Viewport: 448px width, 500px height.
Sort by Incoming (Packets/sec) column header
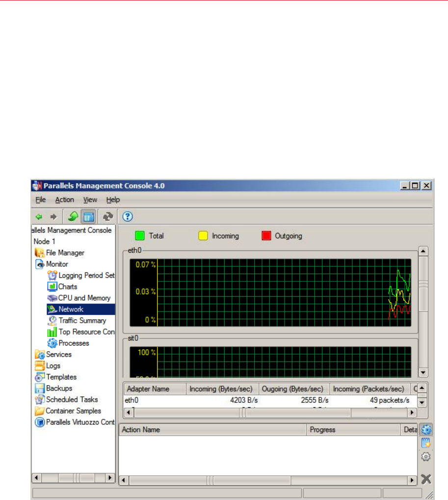tap(369, 389)
